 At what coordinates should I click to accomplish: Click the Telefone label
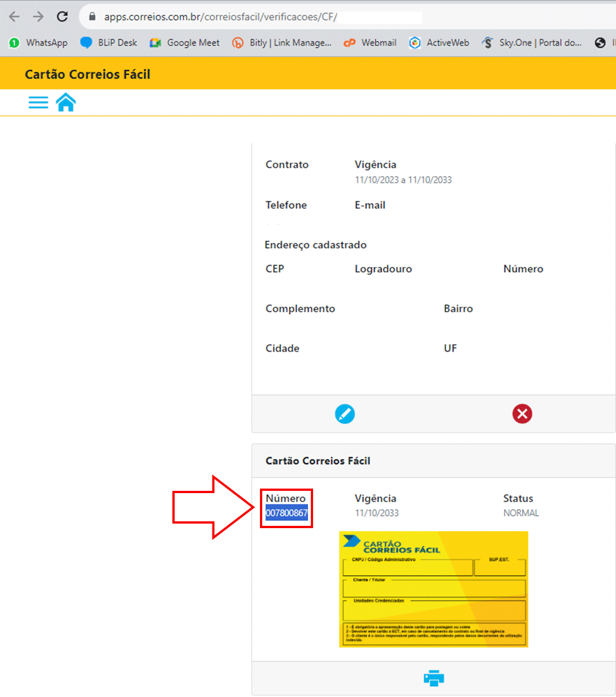pos(286,205)
